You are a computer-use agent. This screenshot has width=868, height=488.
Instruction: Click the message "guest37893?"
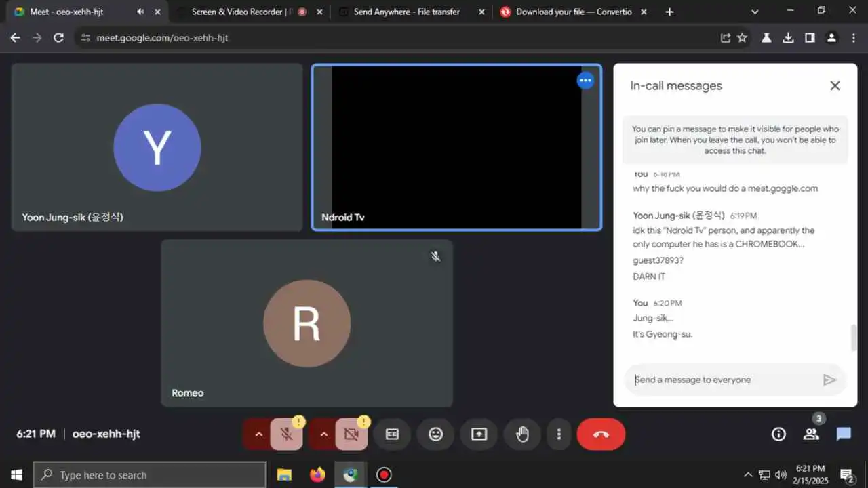(658, 260)
